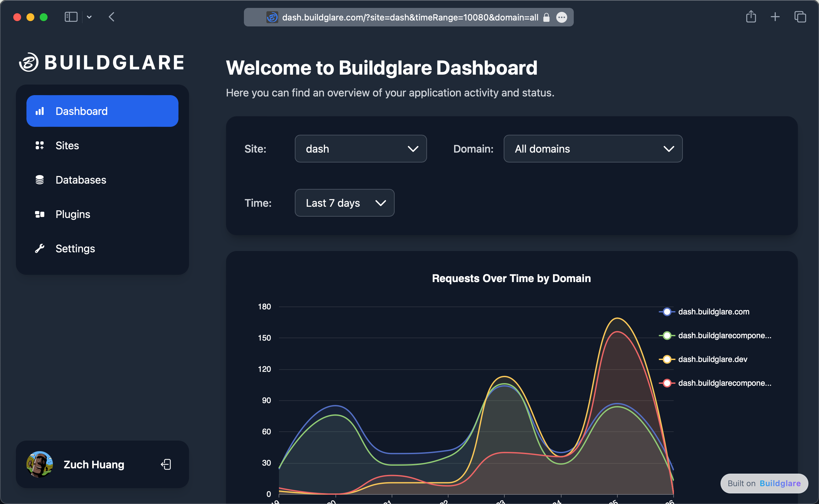Click the browser back button
Image resolution: width=819 pixels, height=504 pixels.
coord(112,17)
